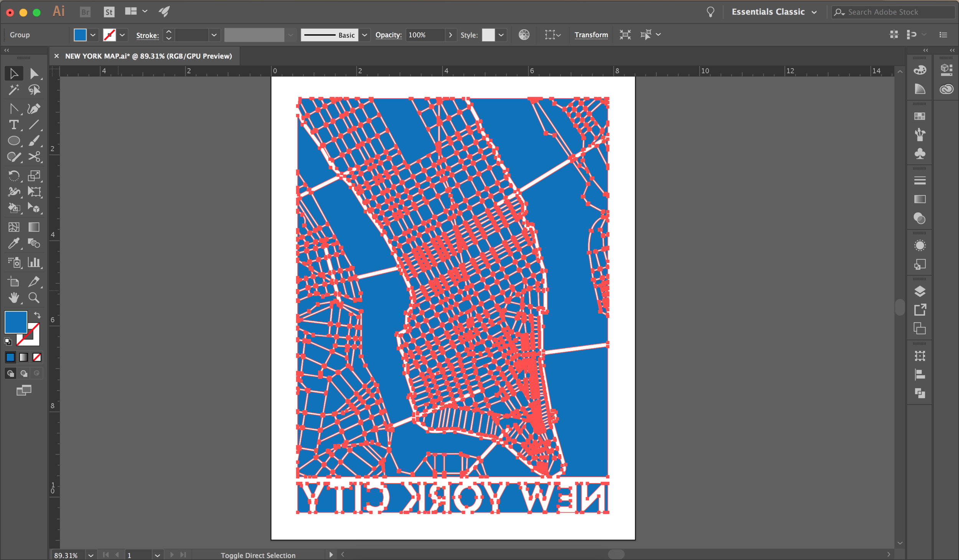Set paint mode to Color
The height and width of the screenshot is (560, 959).
[x=10, y=357]
